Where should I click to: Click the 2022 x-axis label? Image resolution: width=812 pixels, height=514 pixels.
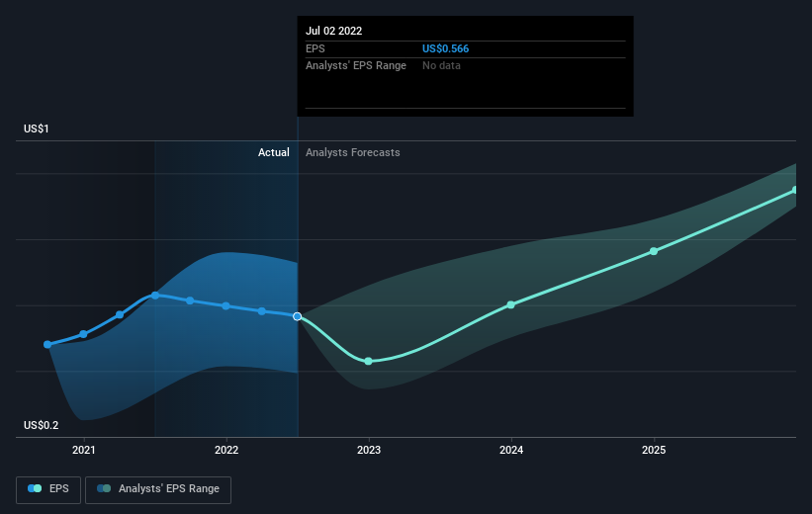click(226, 450)
